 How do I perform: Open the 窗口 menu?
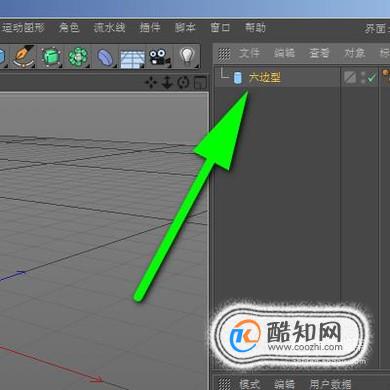tap(220, 27)
